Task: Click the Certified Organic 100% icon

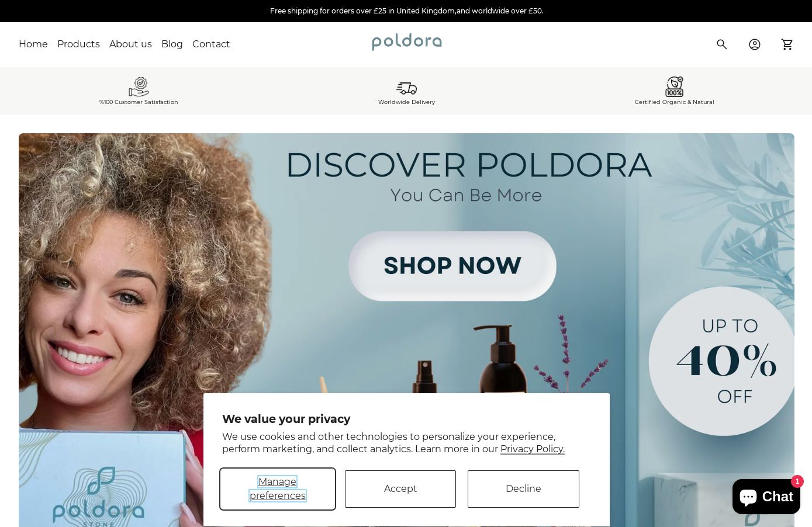Action: [674, 87]
